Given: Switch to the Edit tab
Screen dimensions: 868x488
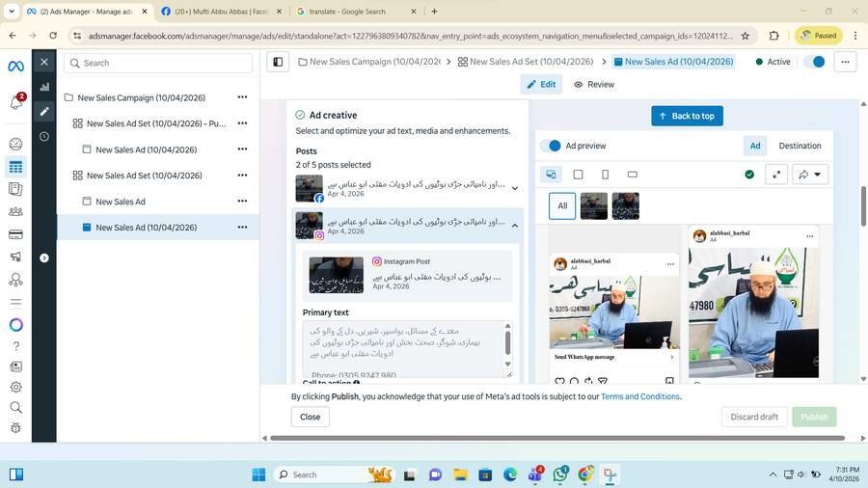Looking at the screenshot, I should click(541, 84).
